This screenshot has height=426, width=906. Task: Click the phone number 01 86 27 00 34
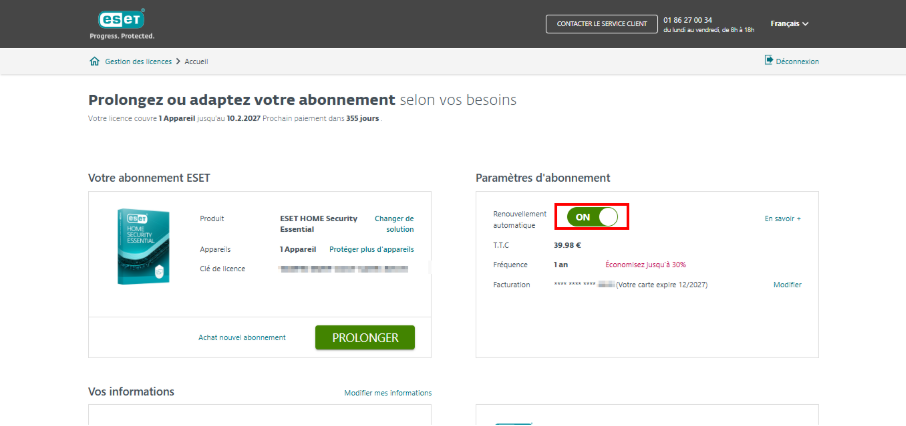coord(688,20)
